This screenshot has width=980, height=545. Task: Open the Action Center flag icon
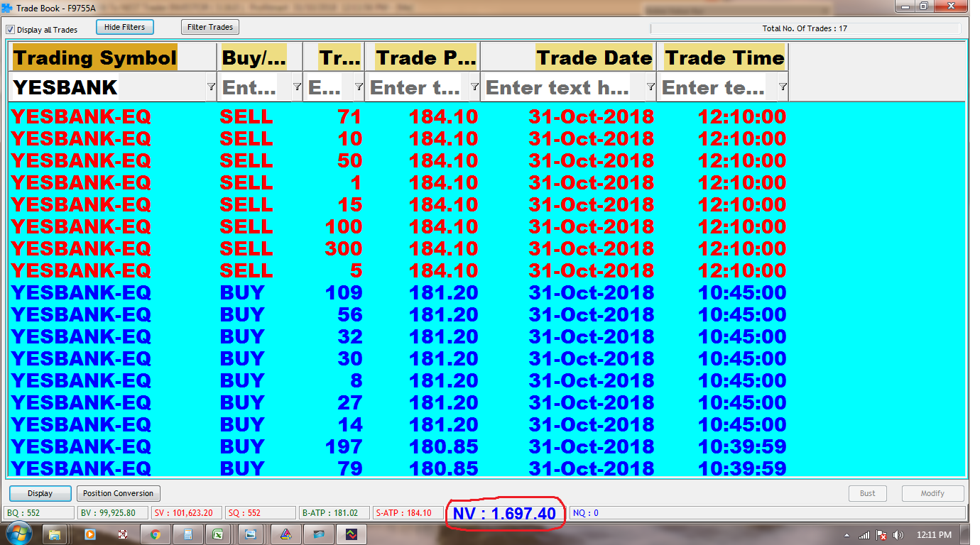[x=881, y=534]
